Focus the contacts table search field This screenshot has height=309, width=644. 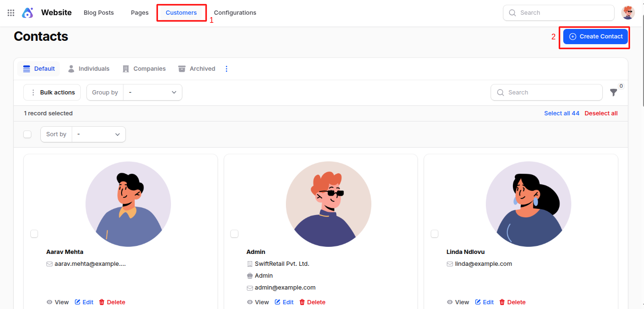pyautogui.click(x=551, y=93)
